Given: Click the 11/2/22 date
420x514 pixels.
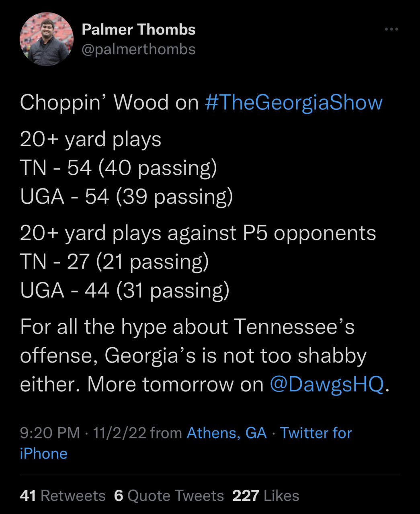Looking at the screenshot, I should 119,433.
